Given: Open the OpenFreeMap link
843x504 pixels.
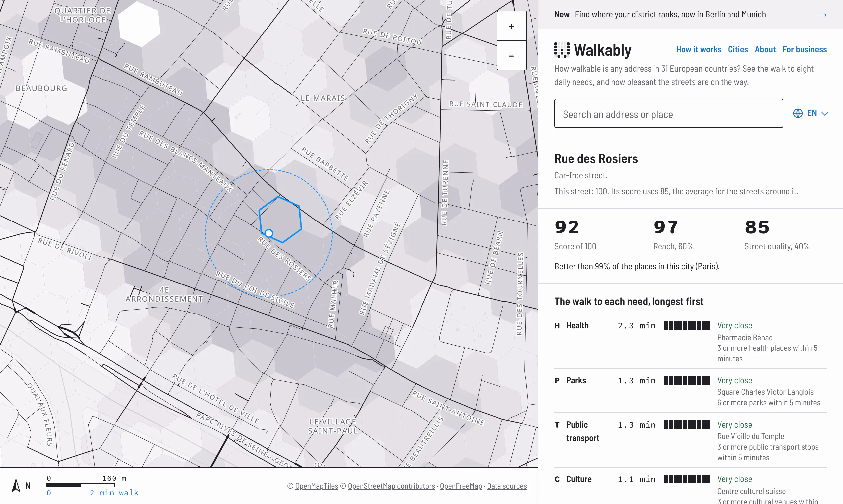Looking at the screenshot, I should click(x=461, y=486).
